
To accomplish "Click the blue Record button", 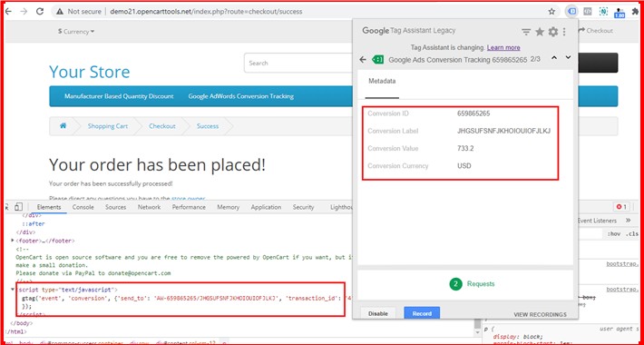I will (422, 312).
